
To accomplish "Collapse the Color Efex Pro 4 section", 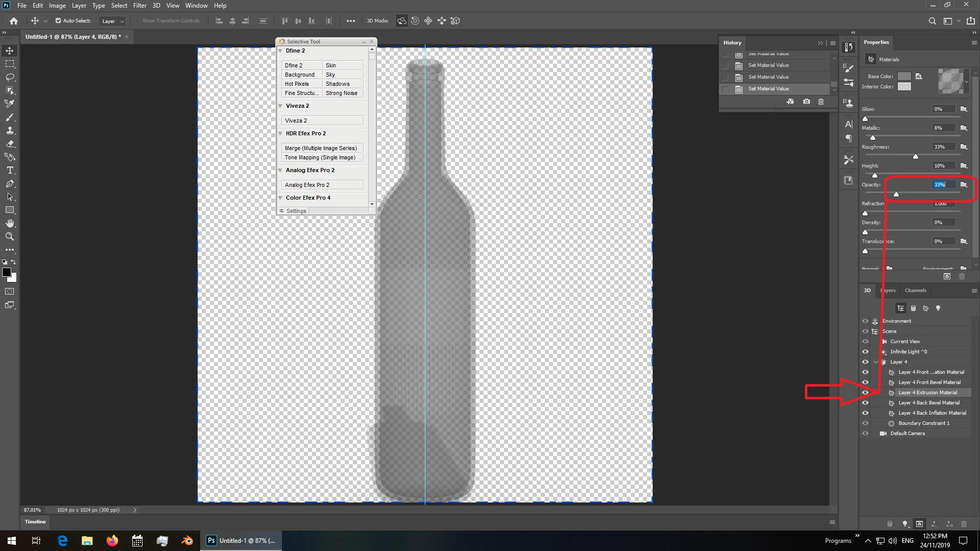I will (x=280, y=198).
